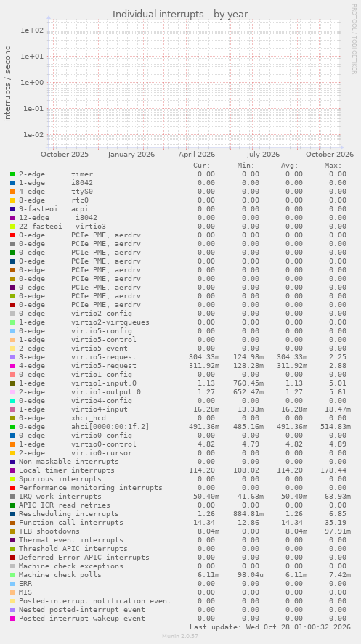Click the light blue swatch beside ERR
This screenshot has width=361, height=644.
(x=12, y=584)
